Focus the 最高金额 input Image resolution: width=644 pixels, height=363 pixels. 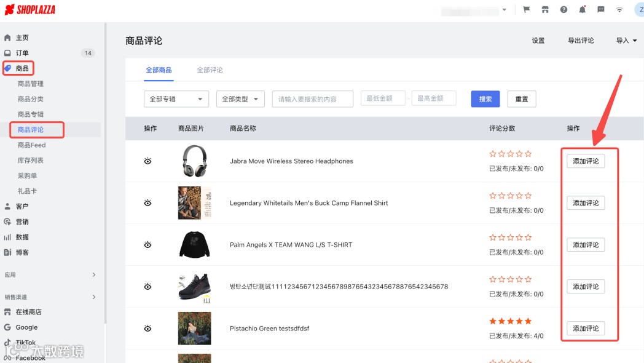coord(434,98)
